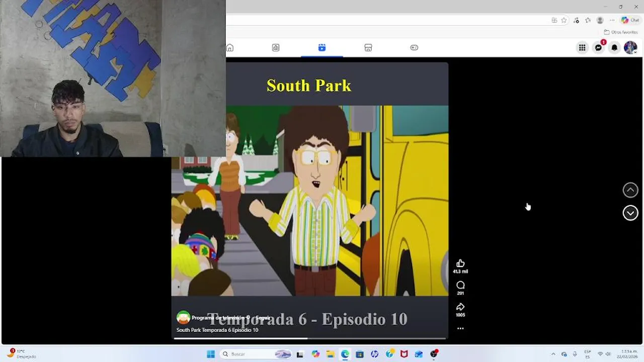Open the HP app on the taskbar
644x362 pixels.
click(x=374, y=354)
